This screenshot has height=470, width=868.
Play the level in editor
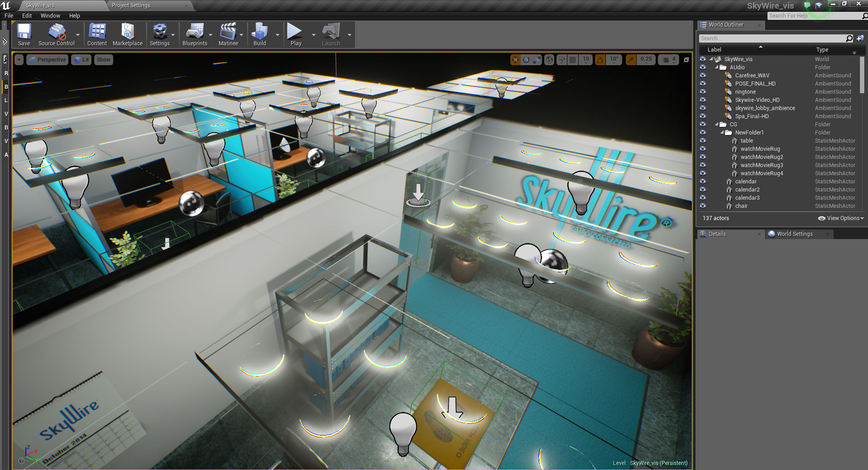[296, 35]
